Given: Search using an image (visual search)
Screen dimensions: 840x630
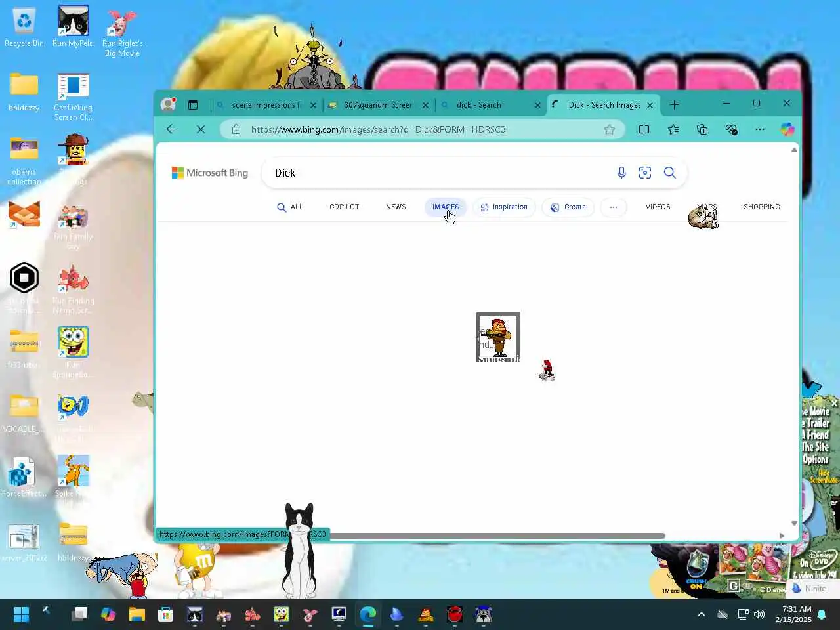Looking at the screenshot, I should pyautogui.click(x=645, y=173).
